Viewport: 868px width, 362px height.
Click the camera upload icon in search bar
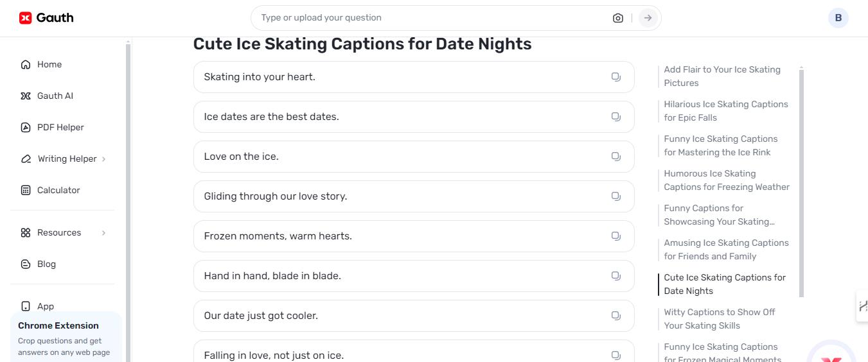pyautogui.click(x=618, y=18)
